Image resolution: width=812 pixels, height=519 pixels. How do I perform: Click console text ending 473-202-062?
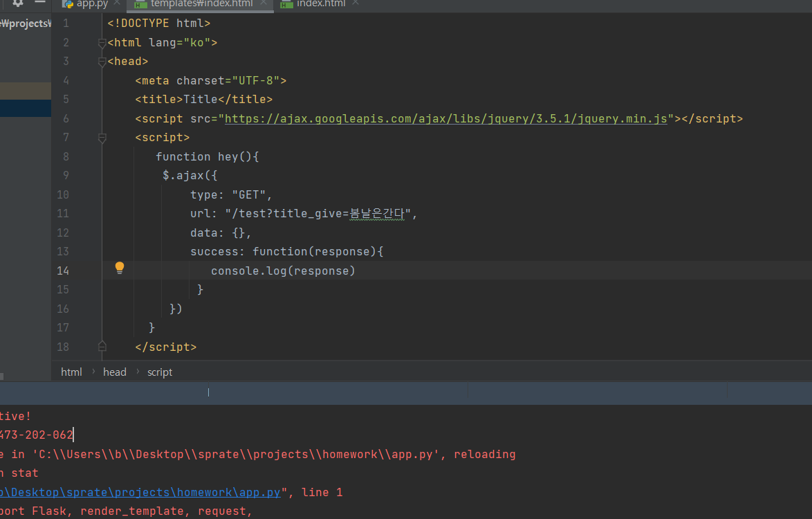[x=36, y=435]
